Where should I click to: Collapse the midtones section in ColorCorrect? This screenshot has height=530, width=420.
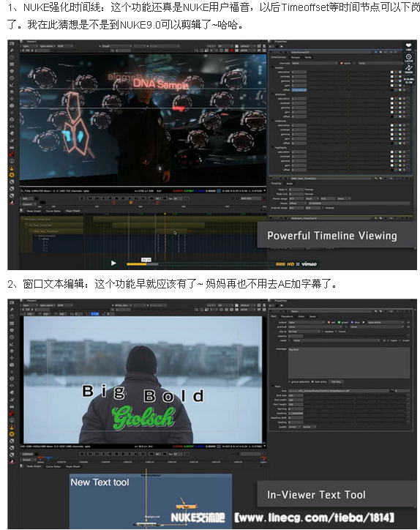(273, 121)
